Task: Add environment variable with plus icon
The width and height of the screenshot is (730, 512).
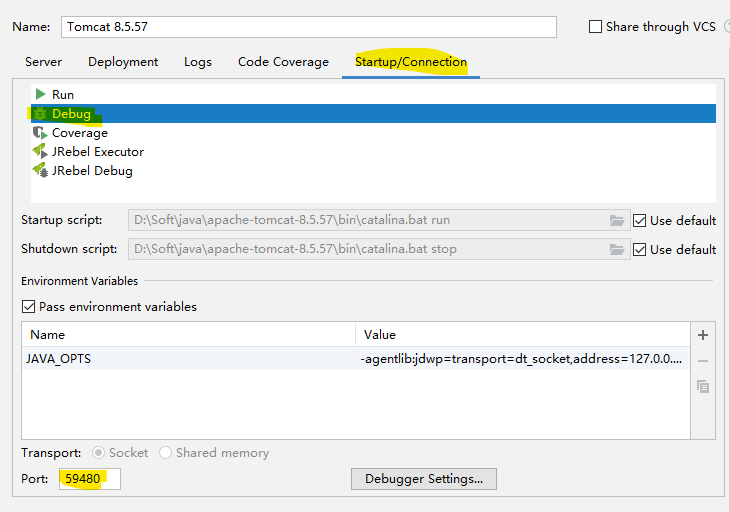Action: point(703,335)
